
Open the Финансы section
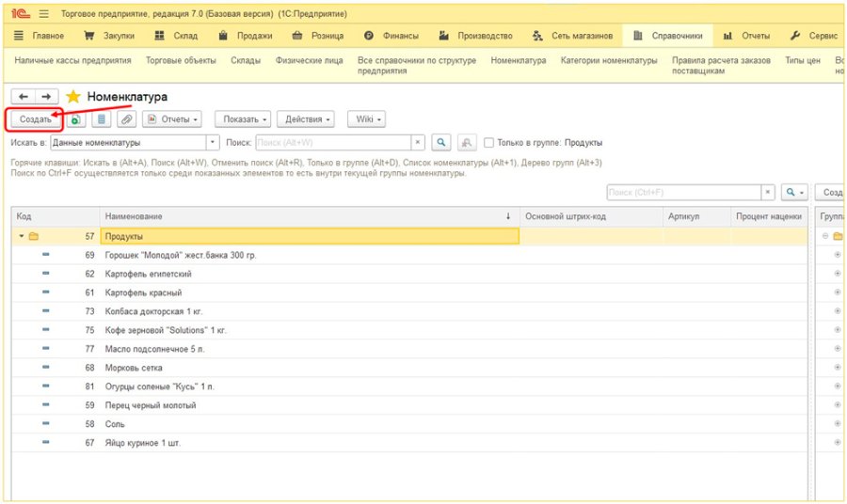392,36
